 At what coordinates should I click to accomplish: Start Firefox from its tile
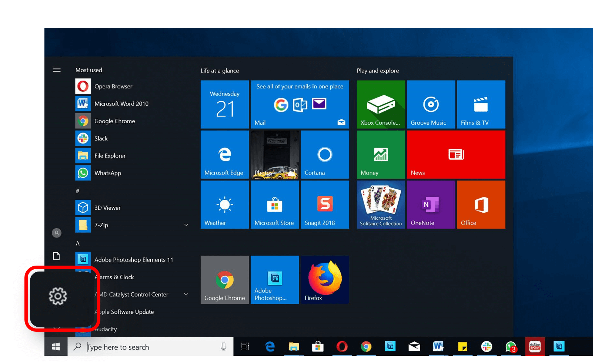(x=325, y=279)
